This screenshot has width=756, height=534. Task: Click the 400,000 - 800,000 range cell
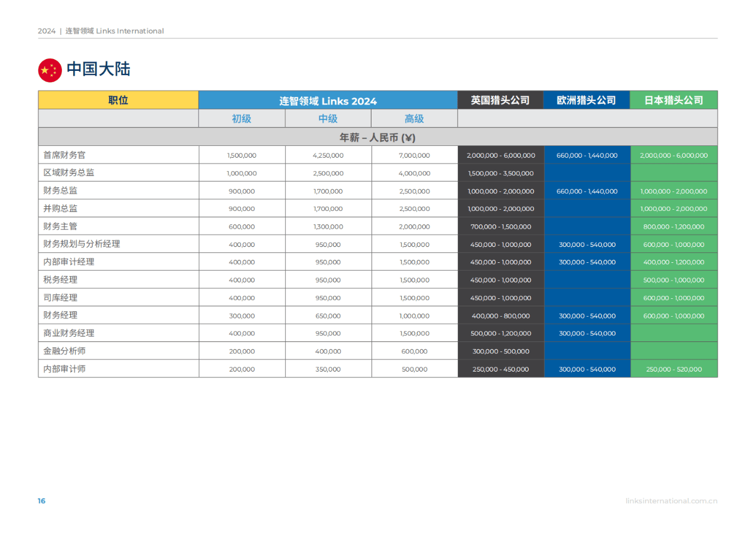[501, 316]
